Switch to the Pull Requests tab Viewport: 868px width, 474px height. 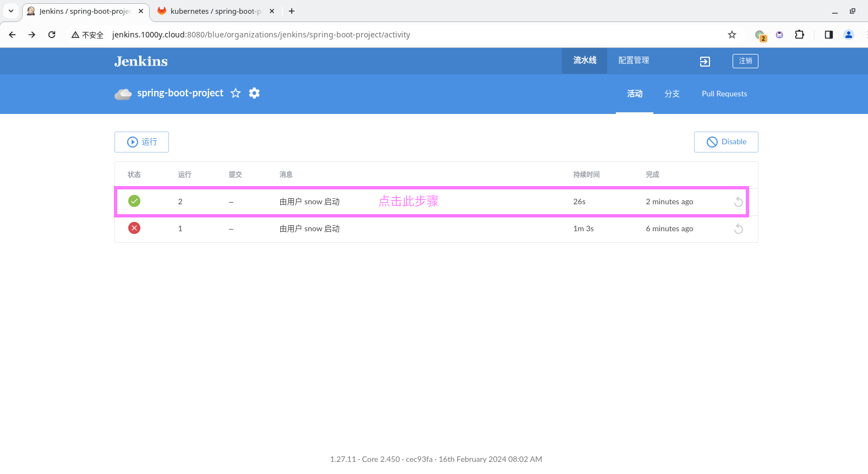point(724,94)
